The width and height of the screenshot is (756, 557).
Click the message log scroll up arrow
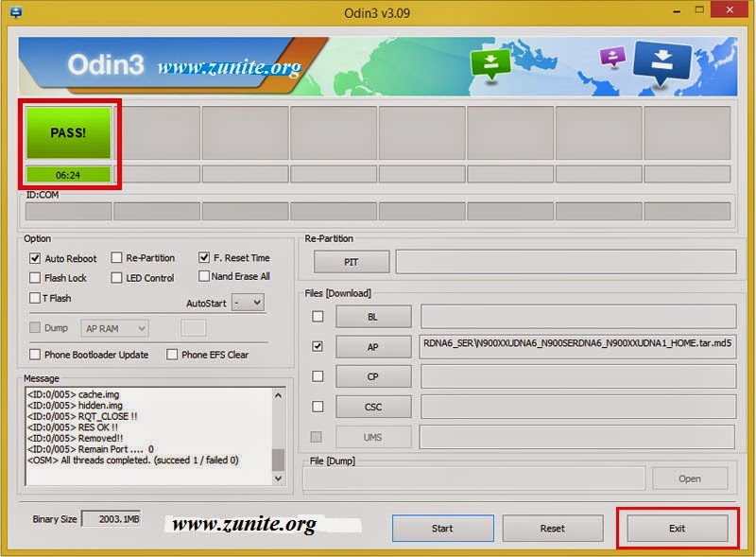click(278, 395)
